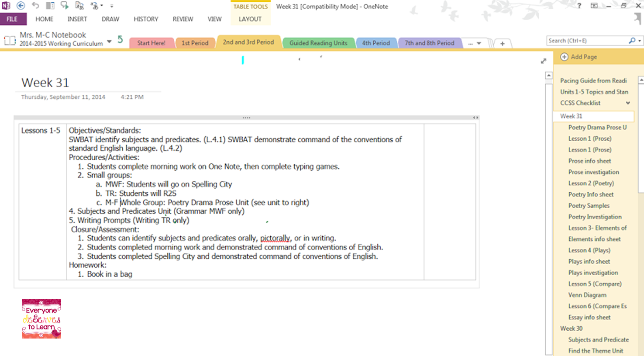
Task: Switch to the Start Here! section
Action: click(x=152, y=43)
